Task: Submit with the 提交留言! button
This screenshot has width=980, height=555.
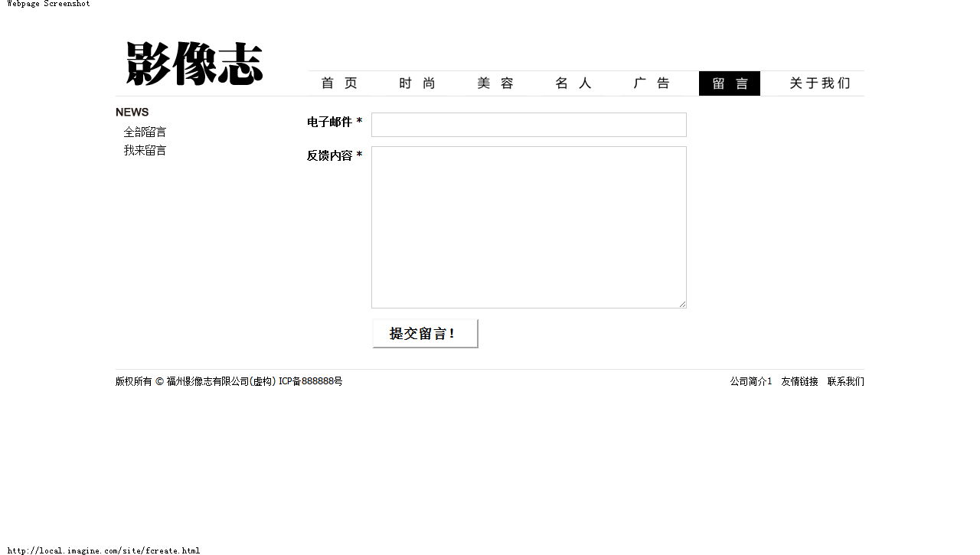Action: [425, 333]
